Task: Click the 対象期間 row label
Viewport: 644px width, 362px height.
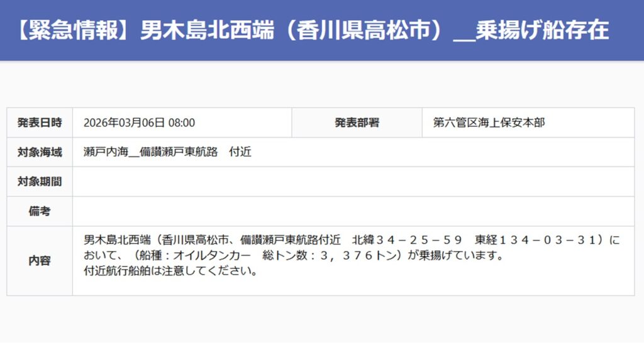Action: click(x=40, y=182)
